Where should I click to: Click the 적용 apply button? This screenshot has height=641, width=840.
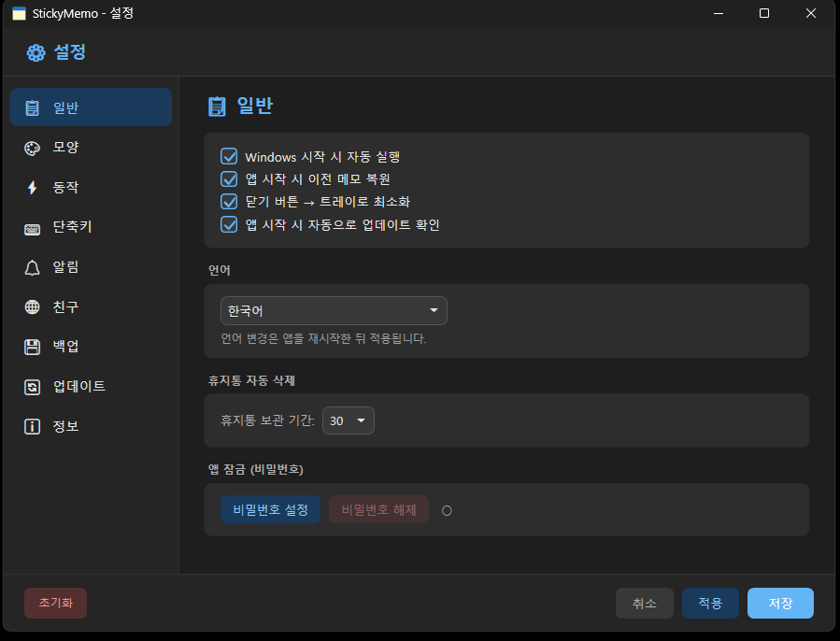point(710,604)
